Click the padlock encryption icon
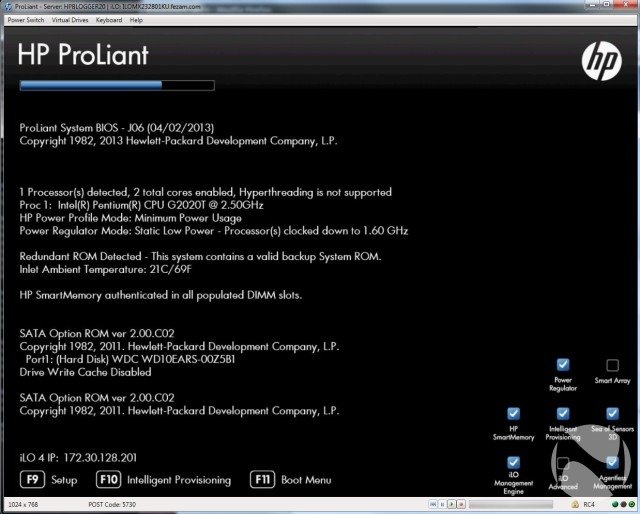Viewport: 640px width, 514px height. click(575, 505)
